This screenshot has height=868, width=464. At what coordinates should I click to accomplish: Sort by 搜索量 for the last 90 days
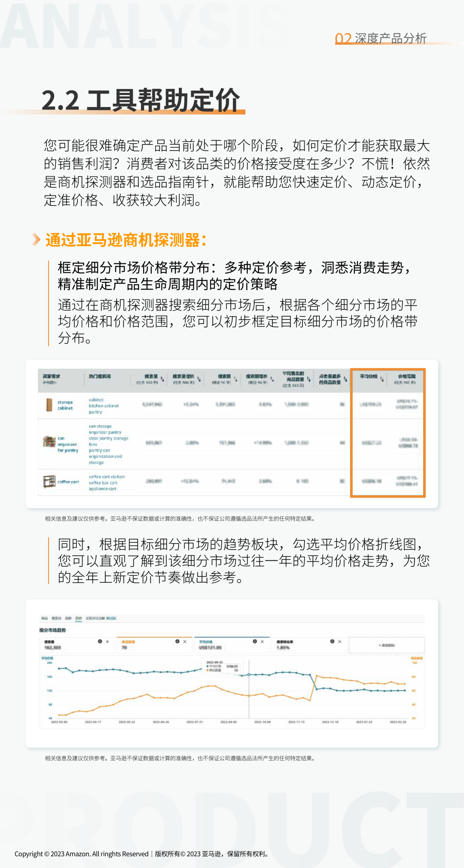pyautogui.click(x=235, y=379)
